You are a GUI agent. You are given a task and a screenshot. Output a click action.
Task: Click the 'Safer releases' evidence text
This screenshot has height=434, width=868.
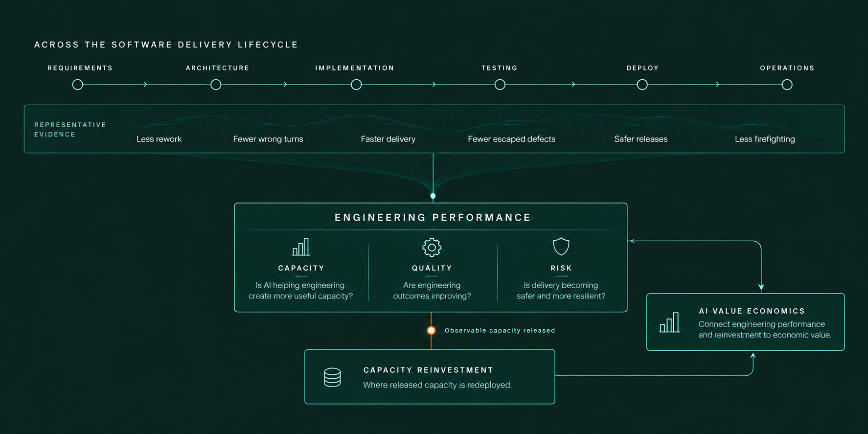[641, 139]
